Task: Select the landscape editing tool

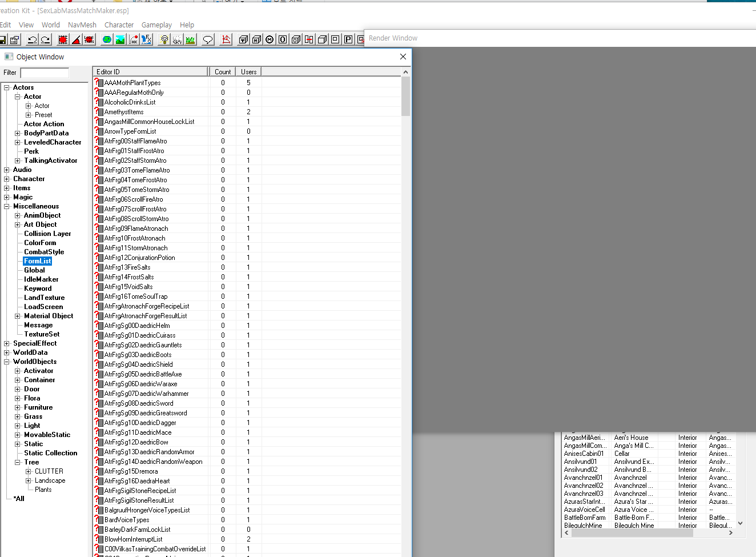Action: pyautogui.click(x=120, y=39)
